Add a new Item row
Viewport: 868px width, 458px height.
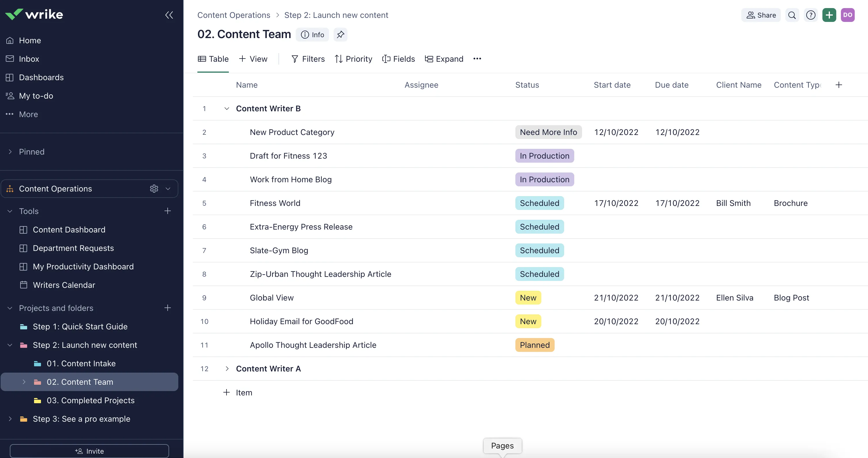click(238, 393)
